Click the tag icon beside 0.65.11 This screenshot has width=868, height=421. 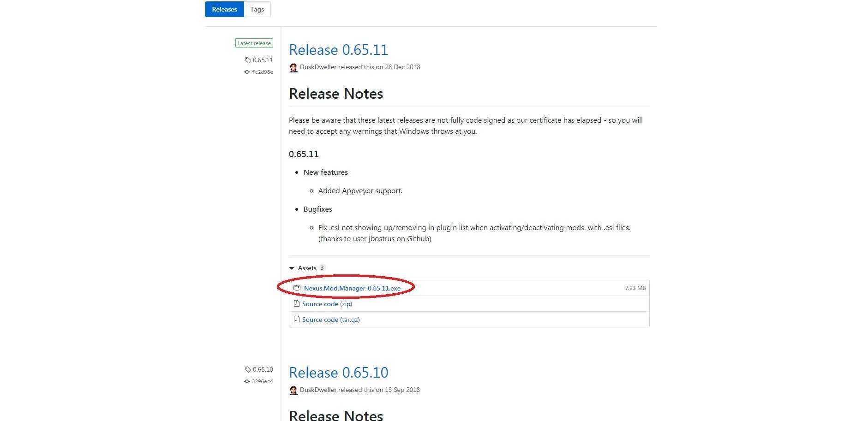click(248, 60)
